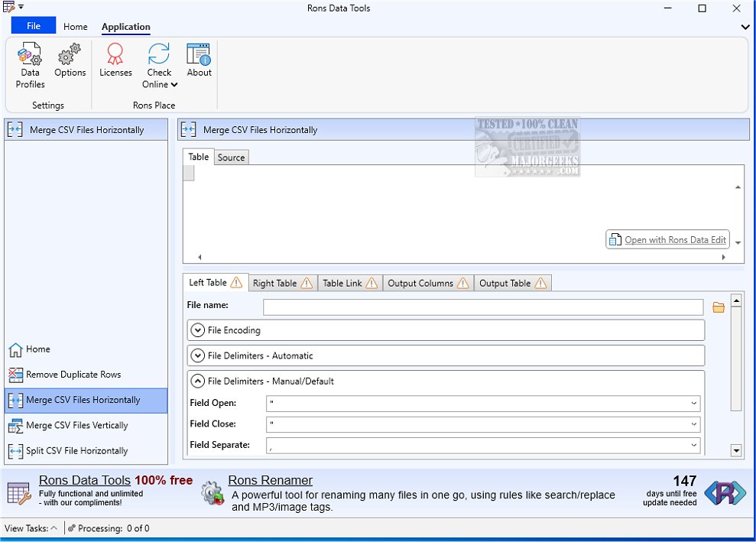The height and width of the screenshot is (542, 756).
Task: Open the Options gears icon
Action: (x=70, y=54)
